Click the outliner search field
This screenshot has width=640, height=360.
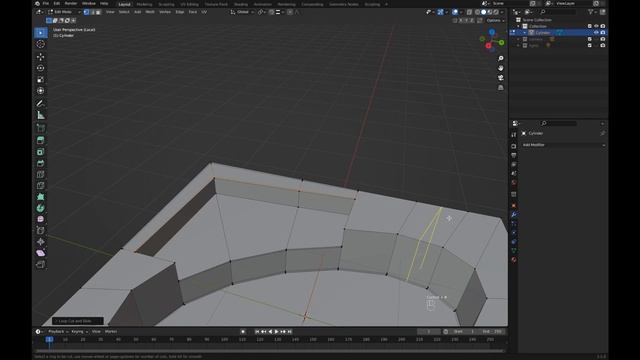click(558, 12)
